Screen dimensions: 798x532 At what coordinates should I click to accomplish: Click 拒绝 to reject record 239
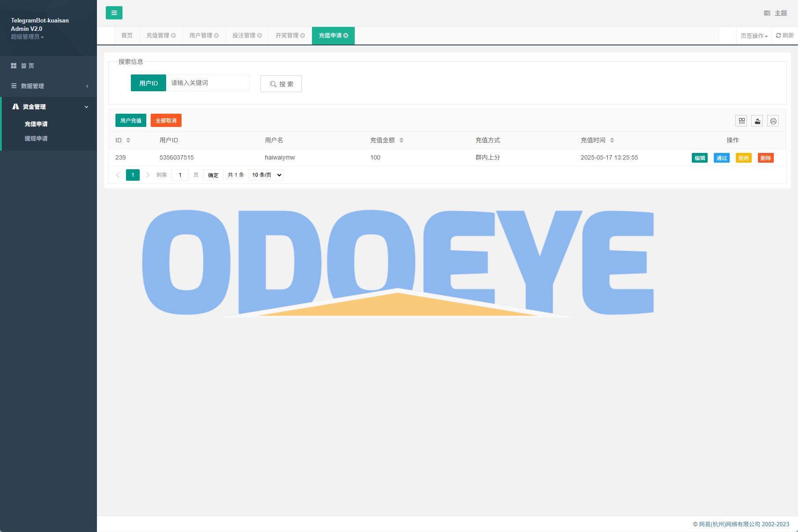click(x=744, y=158)
